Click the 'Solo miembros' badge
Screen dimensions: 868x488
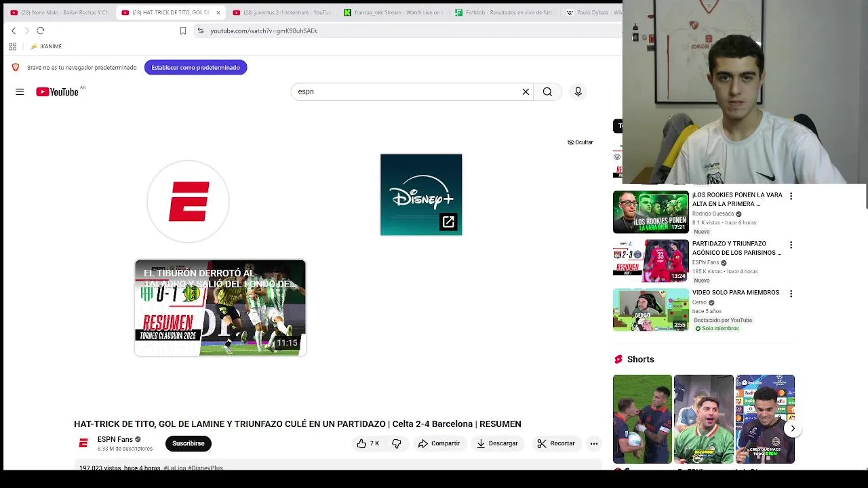tap(717, 329)
